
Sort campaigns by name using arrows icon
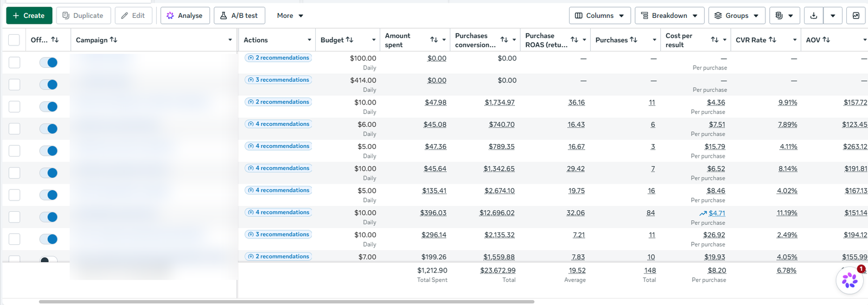(x=113, y=40)
